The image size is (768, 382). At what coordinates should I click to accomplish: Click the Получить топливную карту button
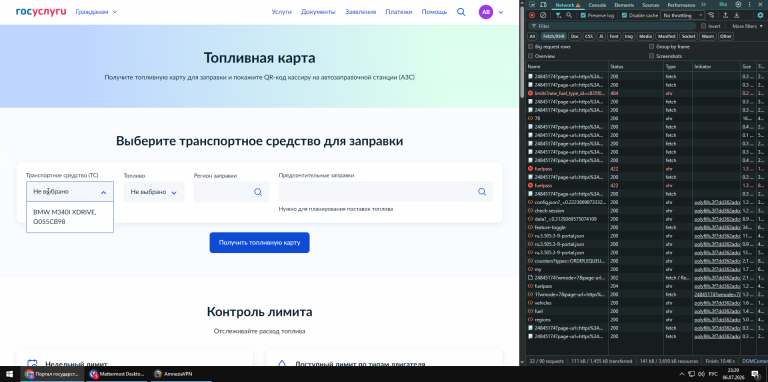pyautogui.click(x=260, y=242)
